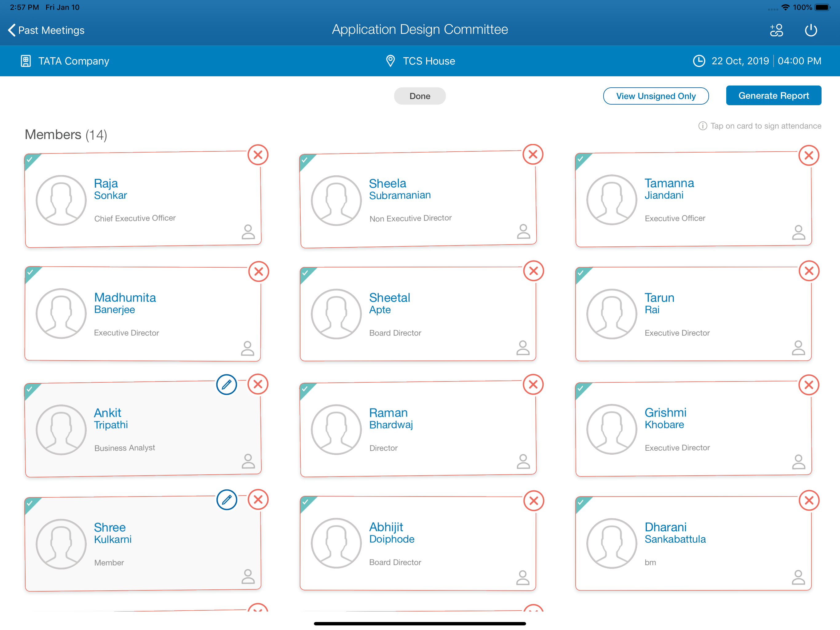Remove Grishmi Khobare with red X

[809, 385]
